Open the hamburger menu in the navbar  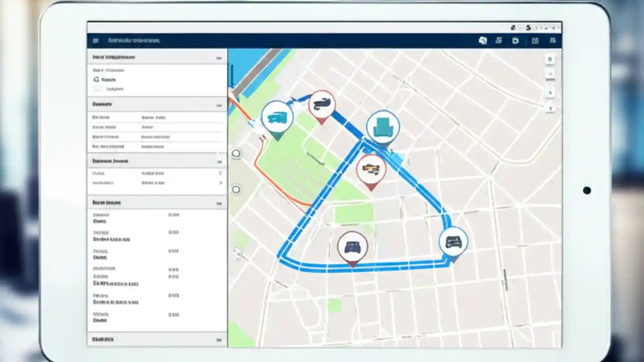96,41
